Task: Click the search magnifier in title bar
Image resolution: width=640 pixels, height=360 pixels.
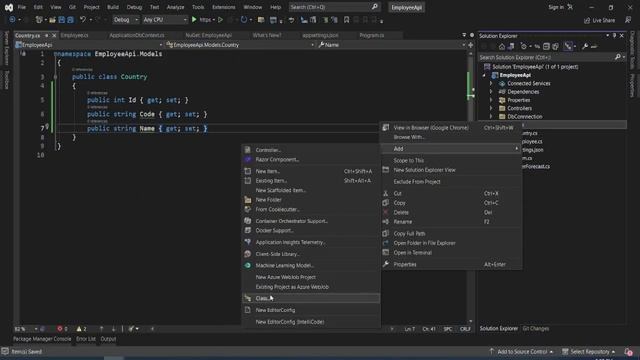Action: coord(375,7)
